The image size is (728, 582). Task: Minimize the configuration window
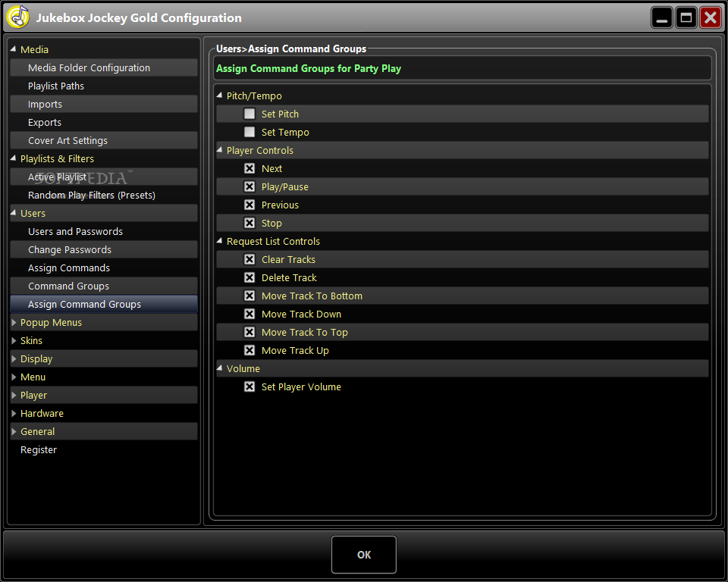tap(661, 18)
